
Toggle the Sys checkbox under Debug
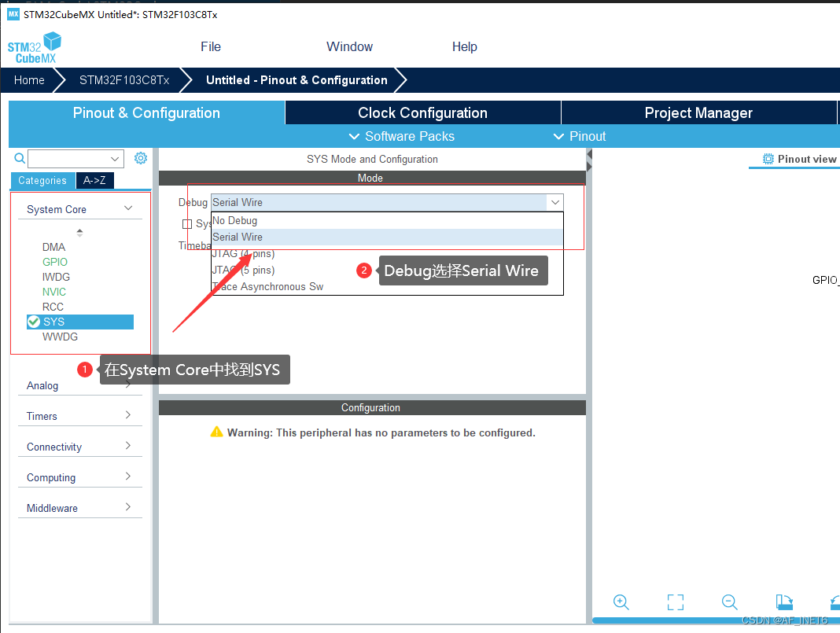point(187,224)
